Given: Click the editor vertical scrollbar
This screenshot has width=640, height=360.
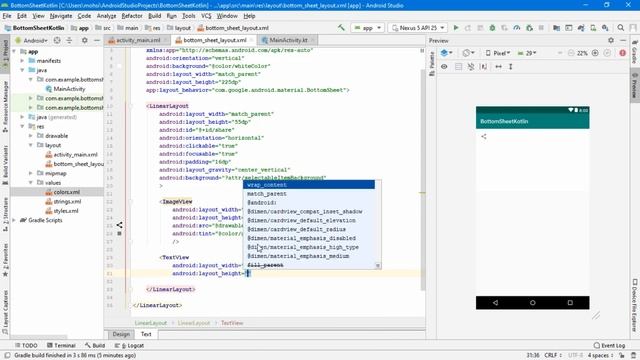Looking at the screenshot, I should pyautogui.click(x=422, y=180).
